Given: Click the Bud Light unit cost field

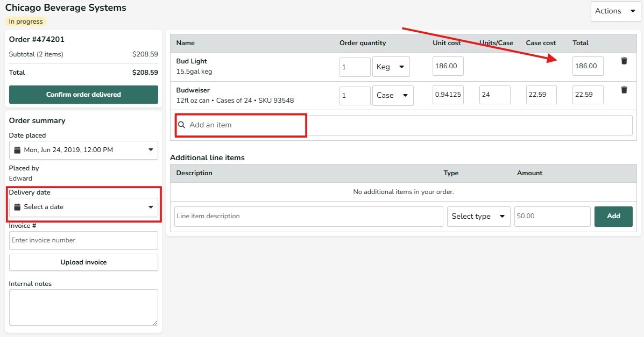Looking at the screenshot, I should [x=448, y=66].
